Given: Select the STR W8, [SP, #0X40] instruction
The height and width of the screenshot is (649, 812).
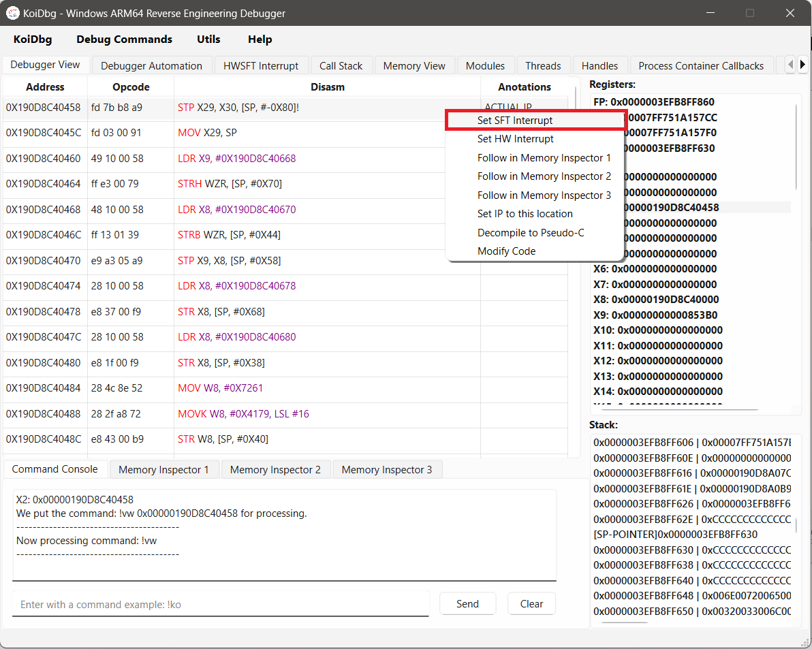Looking at the screenshot, I should pyautogui.click(x=223, y=439).
